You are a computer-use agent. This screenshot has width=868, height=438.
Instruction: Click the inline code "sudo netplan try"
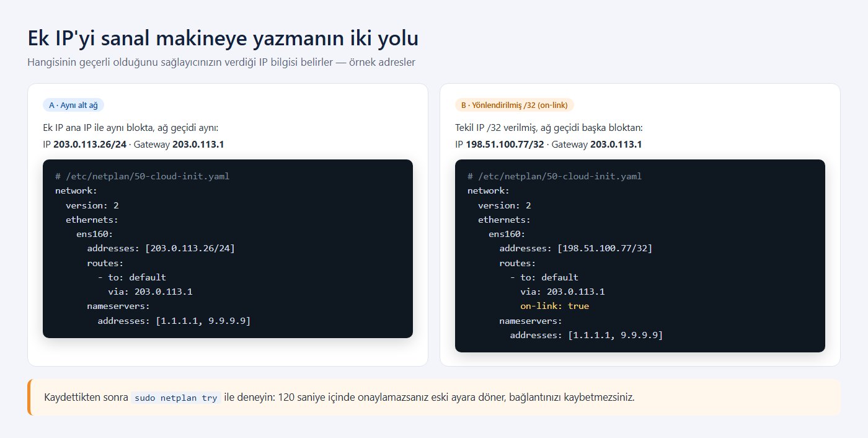point(175,398)
